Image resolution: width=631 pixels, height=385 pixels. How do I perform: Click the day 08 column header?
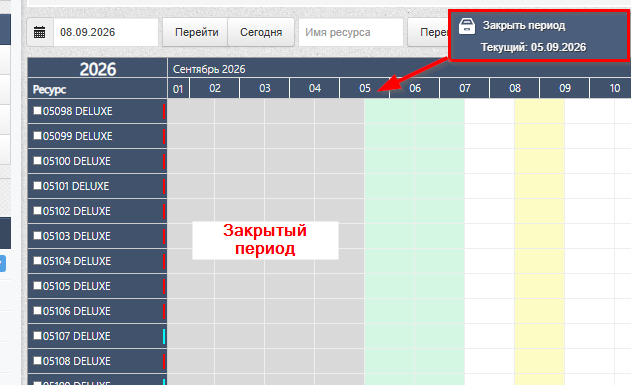[x=514, y=89]
